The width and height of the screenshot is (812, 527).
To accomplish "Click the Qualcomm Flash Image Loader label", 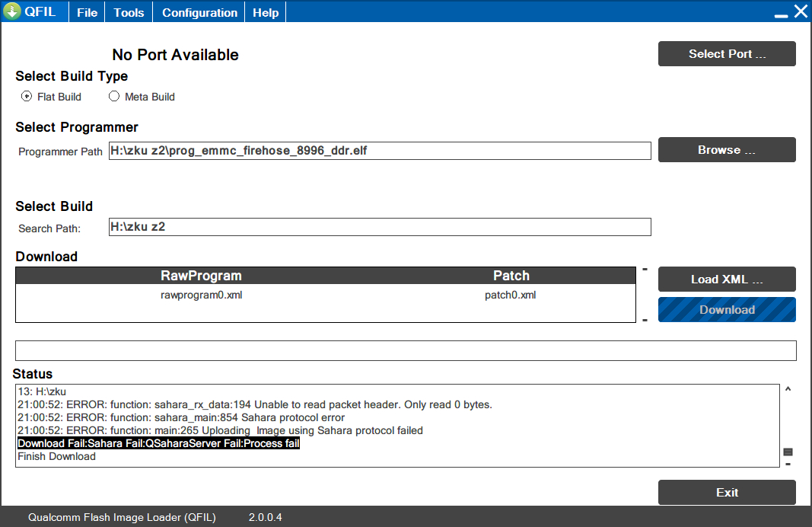I will point(122,517).
